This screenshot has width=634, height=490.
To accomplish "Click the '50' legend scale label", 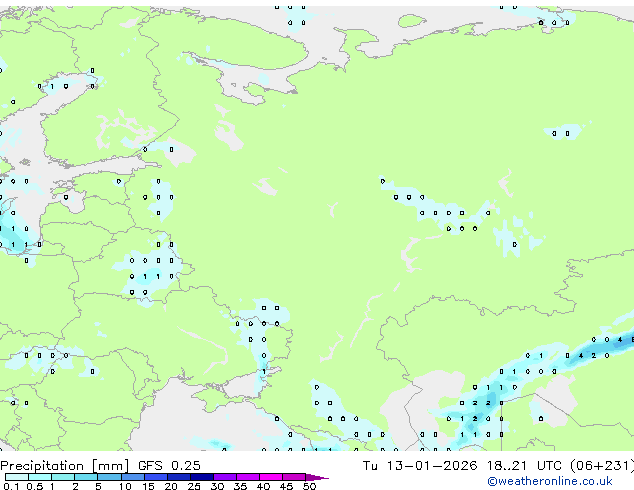I will pos(309,486).
